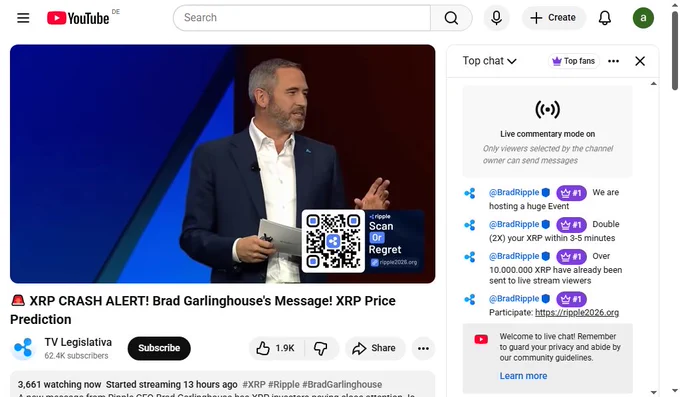Screen dimensions: 680x397
Task: Share the video
Action: pyautogui.click(x=375, y=348)
